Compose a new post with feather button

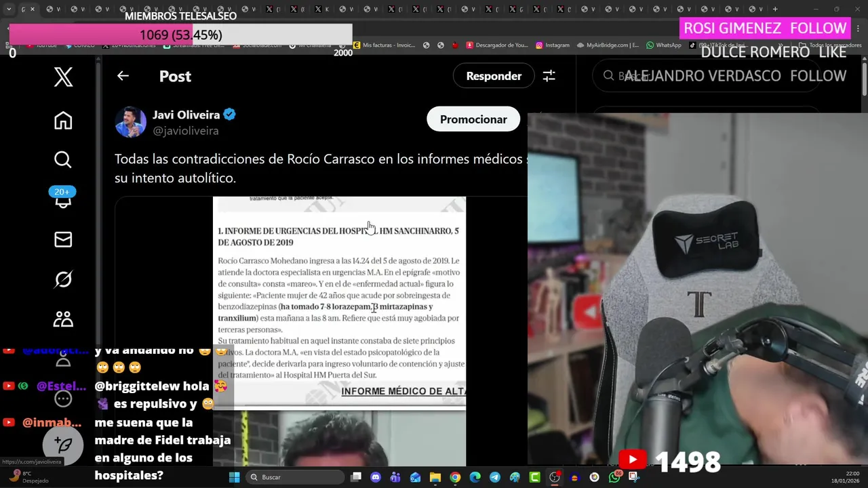click(63, 445)
